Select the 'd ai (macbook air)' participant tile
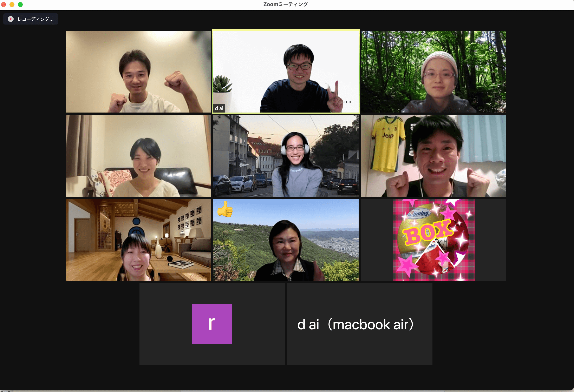This screenshot has width=574, height=392. point(360,324)
